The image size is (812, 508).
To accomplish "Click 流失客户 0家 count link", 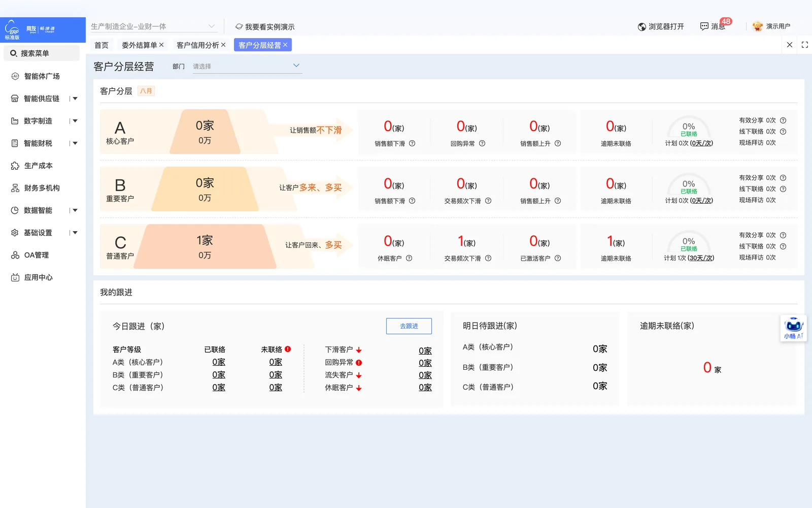I will pos(425,375).
